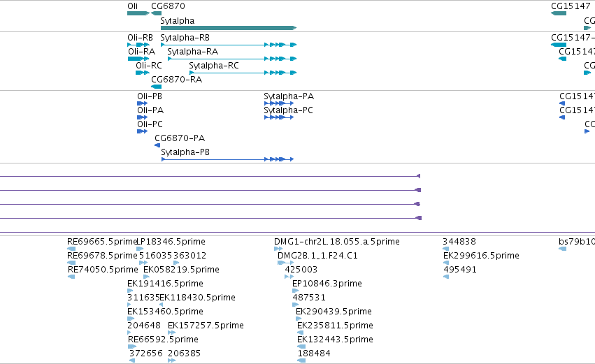Click the Oli gene arrow glyph
Screen dimensions: 595x364
pyautogui.click(x=138, y=13)
